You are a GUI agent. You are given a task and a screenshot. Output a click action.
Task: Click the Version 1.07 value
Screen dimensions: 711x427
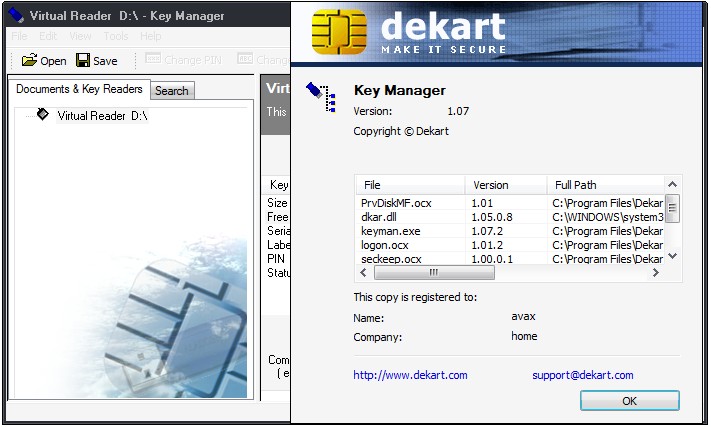pos(458,111)
